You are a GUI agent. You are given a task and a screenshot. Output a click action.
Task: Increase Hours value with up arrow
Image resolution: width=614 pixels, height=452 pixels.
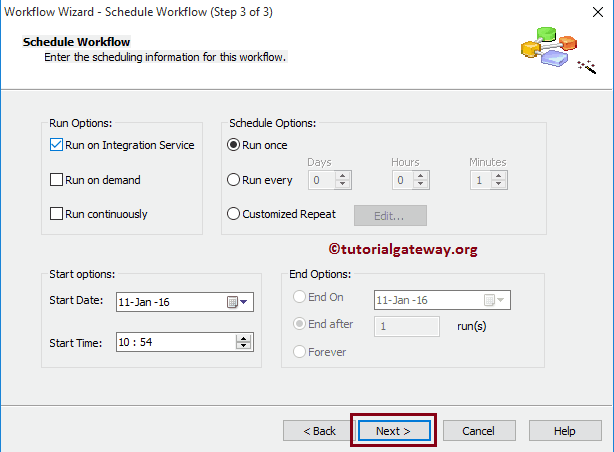[x=421, y=175]
